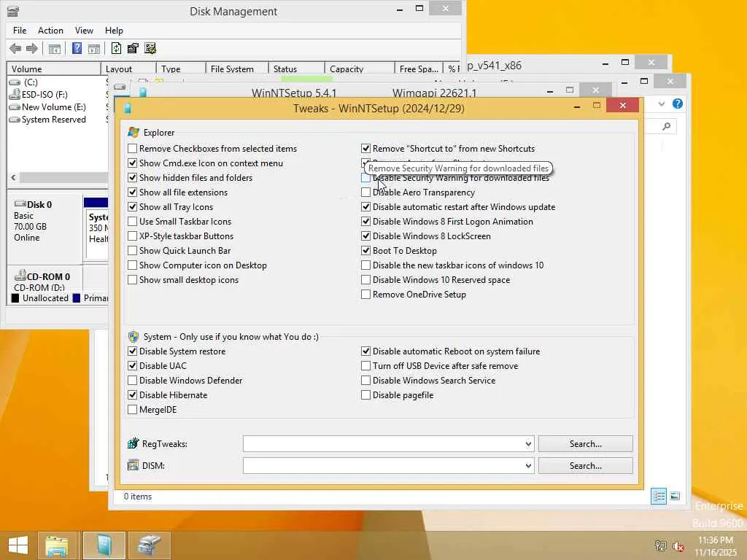Select System Reserved volume row
Image resolution: width=747 pixels, height=560 pixels.
coord(53,120)
